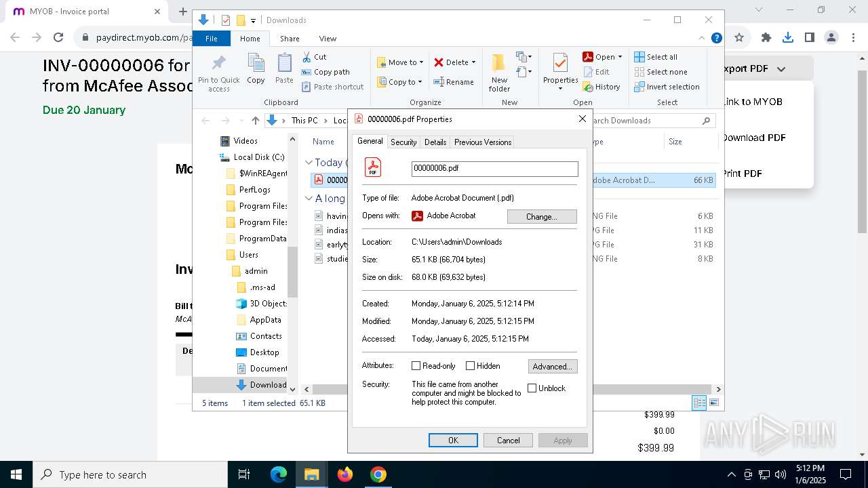Click OK in Properties dialog
The width and height of the screenshot is (868, 488).
click(x=453, y=440)
